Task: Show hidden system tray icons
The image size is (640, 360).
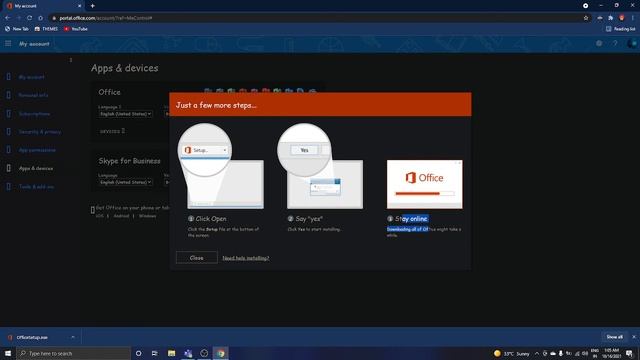Action: click(537, 353)
